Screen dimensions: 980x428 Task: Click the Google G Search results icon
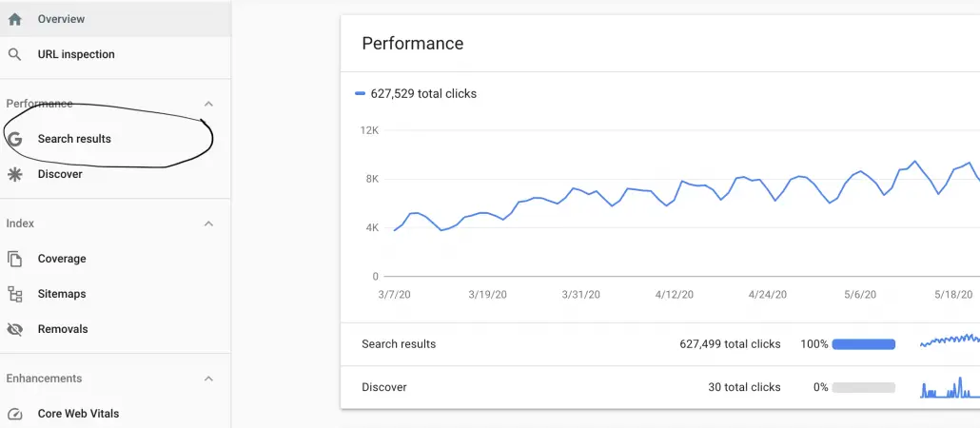click(14, 139)
